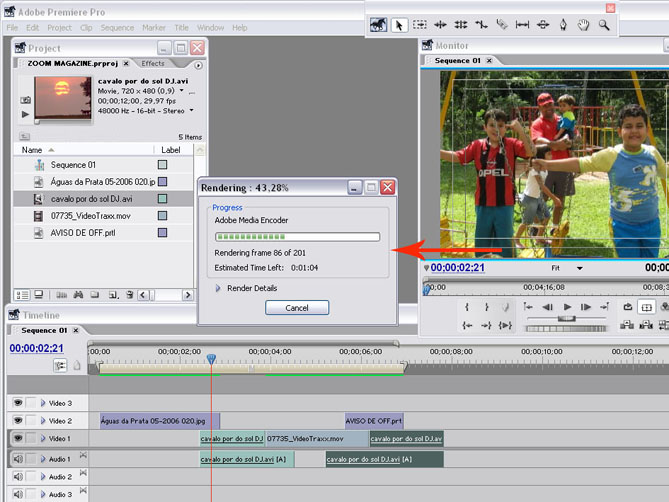The width and height of the screenshot is (669, 502).
Task: Select the Razor tool in the toolbox
Action: (502, 25)
